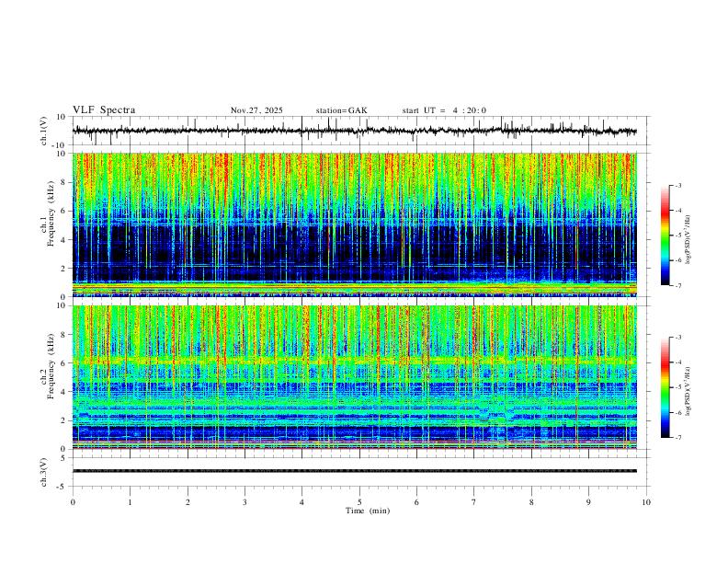
Task: Click inside the ch.1 spectrogram panel
Action: [354, 224]
